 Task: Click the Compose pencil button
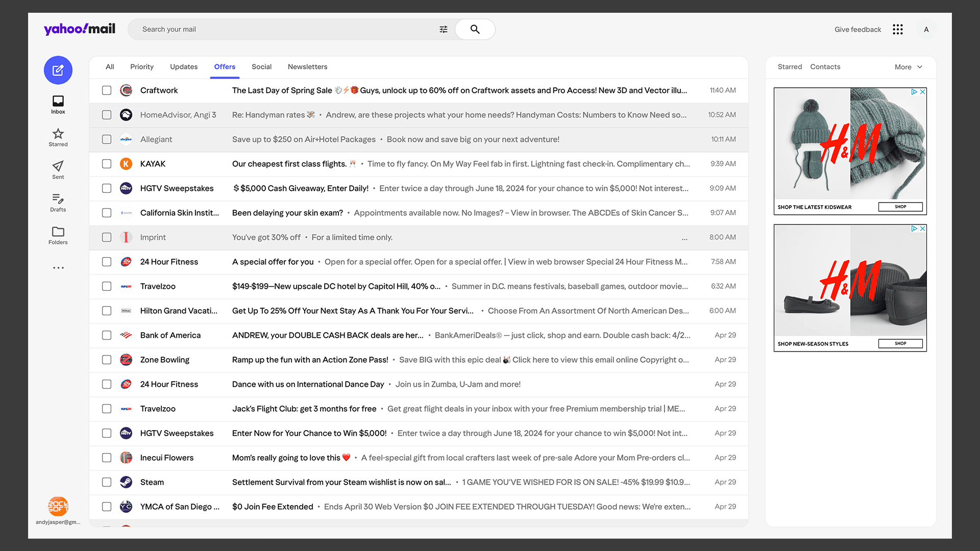coord(58,70)
